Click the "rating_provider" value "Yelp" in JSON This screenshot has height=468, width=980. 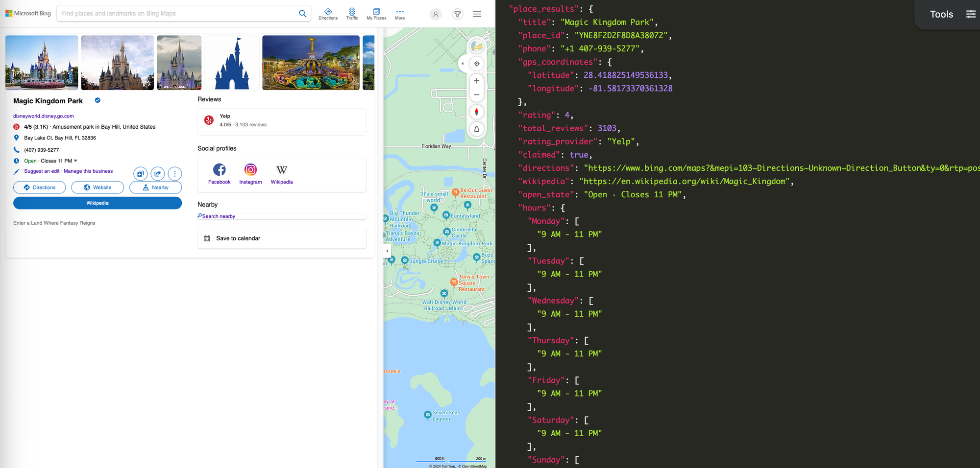click(x=621, y=141)
